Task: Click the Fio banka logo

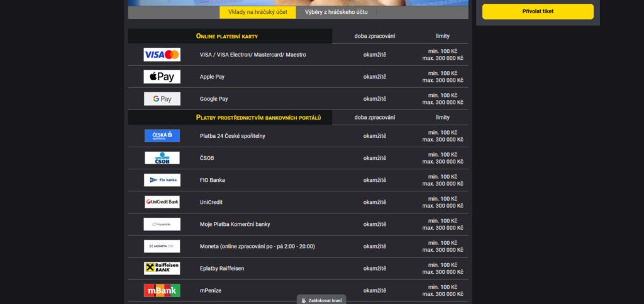Action: tap(162, 180)
